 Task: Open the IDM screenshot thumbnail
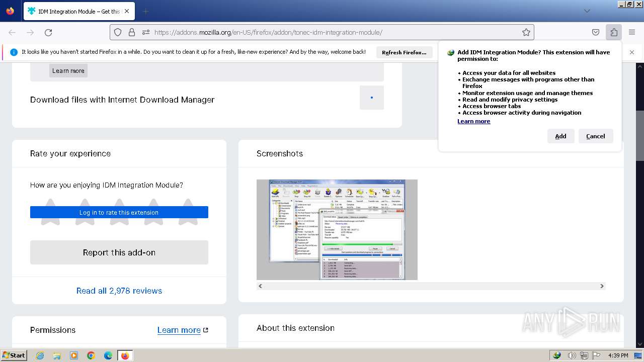coord(337,230)
